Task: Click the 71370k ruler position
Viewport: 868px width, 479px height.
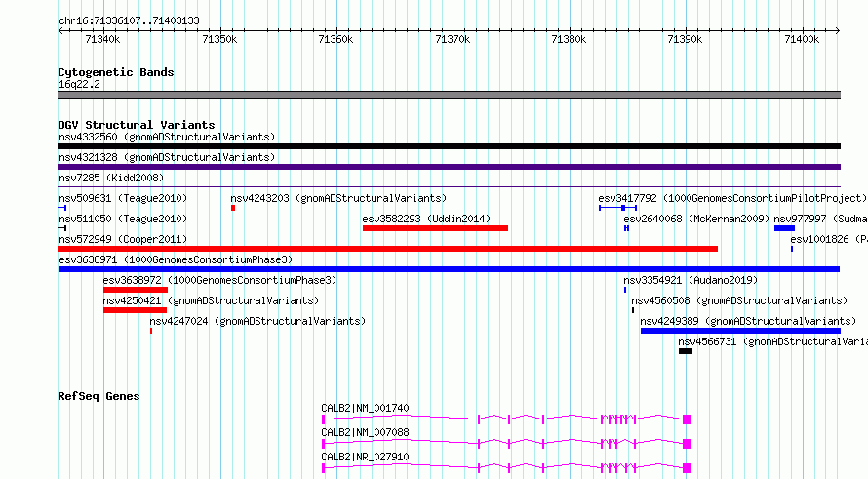Action: (453, 39)
